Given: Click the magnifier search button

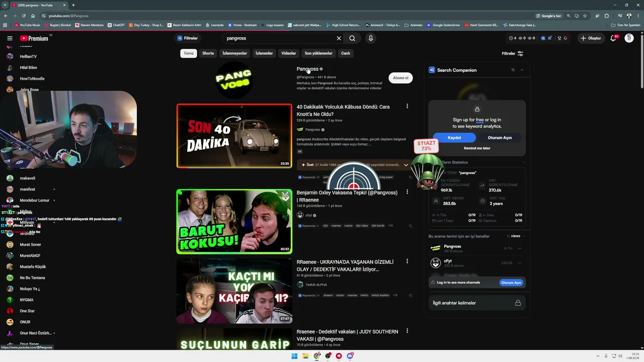Looking at the screenshot, I should tap(352, 38).
